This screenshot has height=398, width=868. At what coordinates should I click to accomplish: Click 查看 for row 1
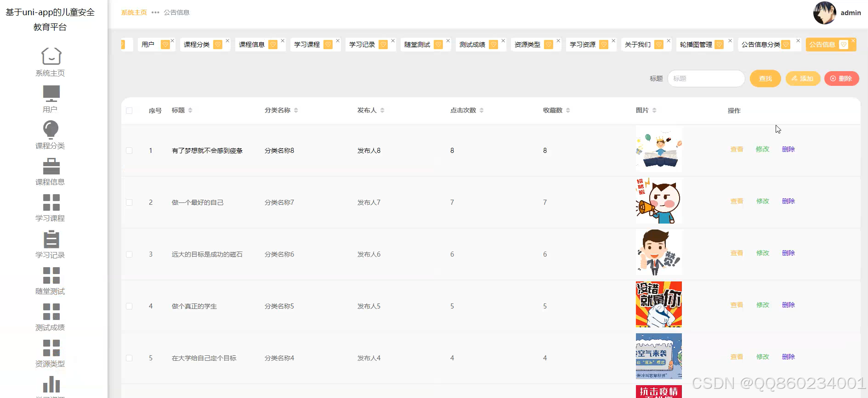737,149
